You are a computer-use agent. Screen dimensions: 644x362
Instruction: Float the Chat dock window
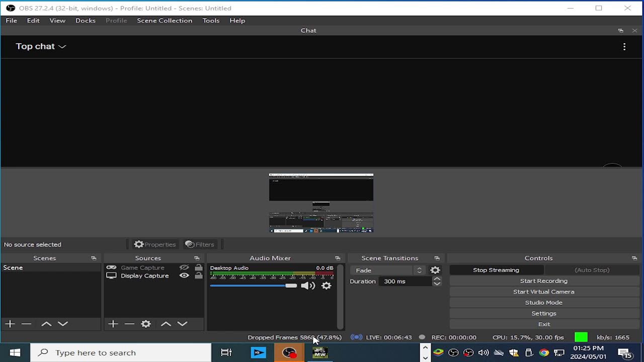[620, 31]
